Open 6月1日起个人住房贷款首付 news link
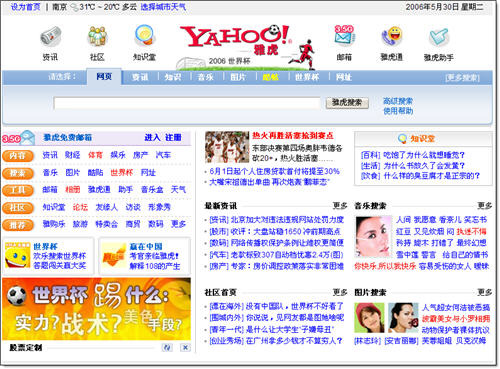The height and width of the screenshot is (369, 500). (x=275, y=171)
